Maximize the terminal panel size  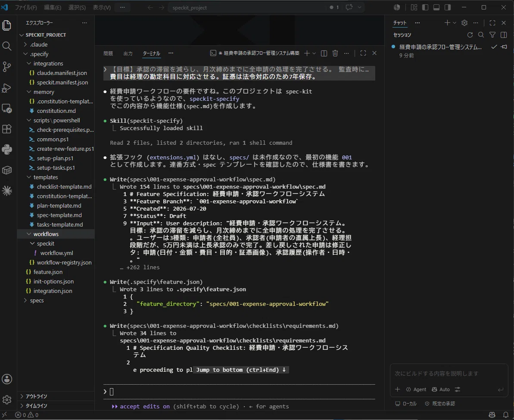pyautogui.click(x=363, y=53)
